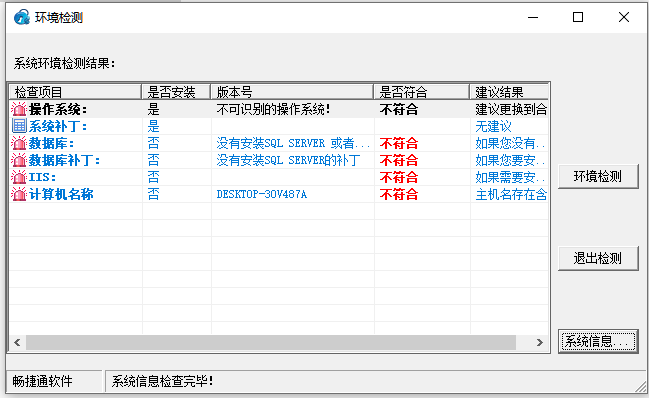The image size is (649, 398).
Task: Click the 系统环境检测结果: label
Action: point(65,63)
